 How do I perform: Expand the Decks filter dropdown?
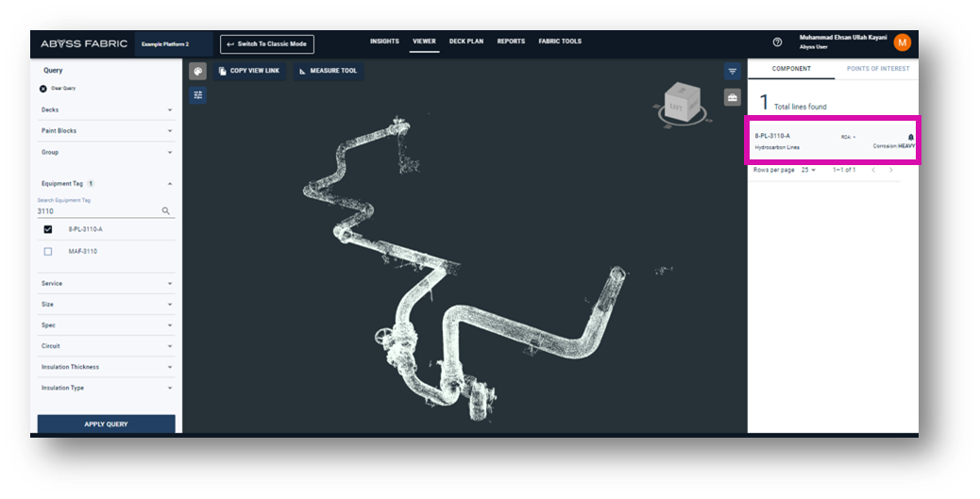coord(170,110)
